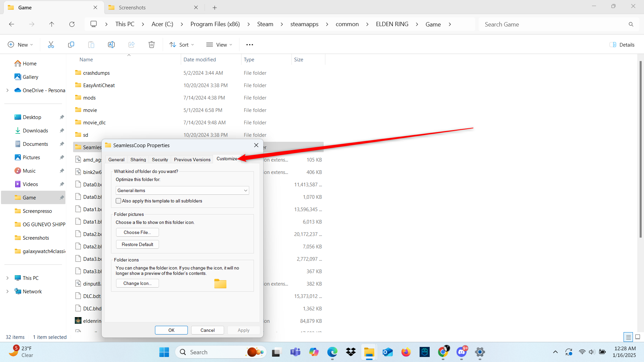Click the Search Game field
644x362 pixels.
[559, 24]
